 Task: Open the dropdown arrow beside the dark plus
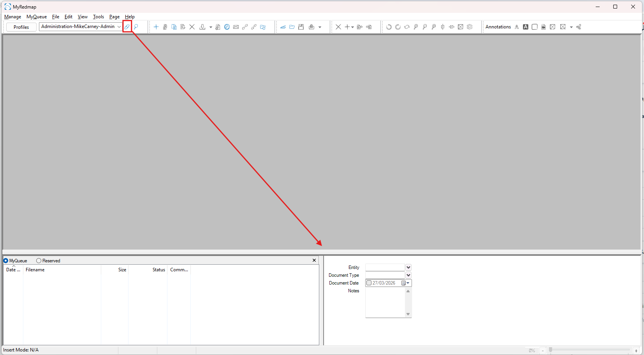(352, 27)
